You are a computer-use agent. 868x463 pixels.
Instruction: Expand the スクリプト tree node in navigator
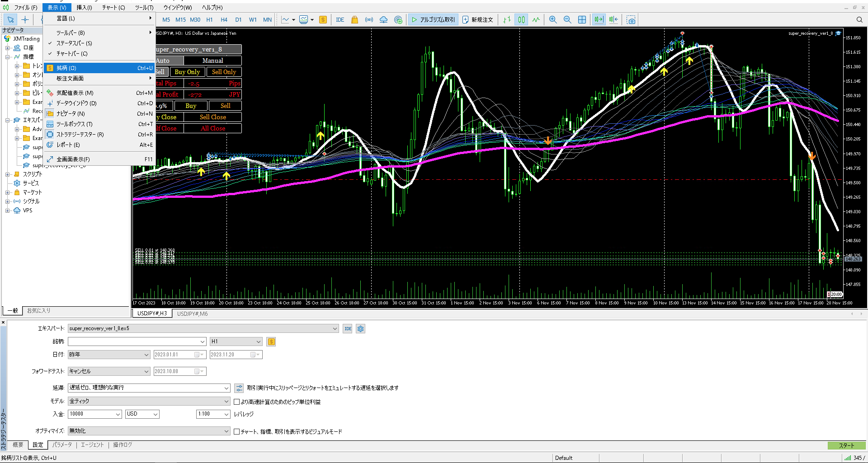(8, 174)
